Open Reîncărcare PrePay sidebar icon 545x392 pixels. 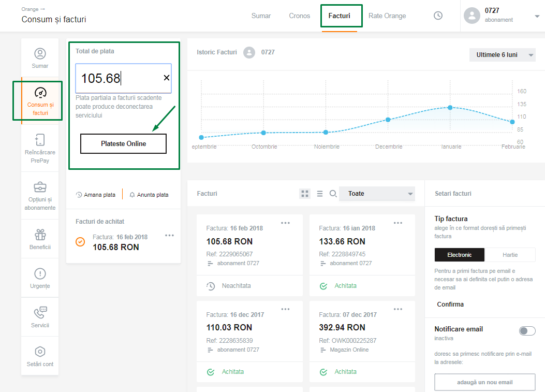pyautogui.click(x=40, y=140)
